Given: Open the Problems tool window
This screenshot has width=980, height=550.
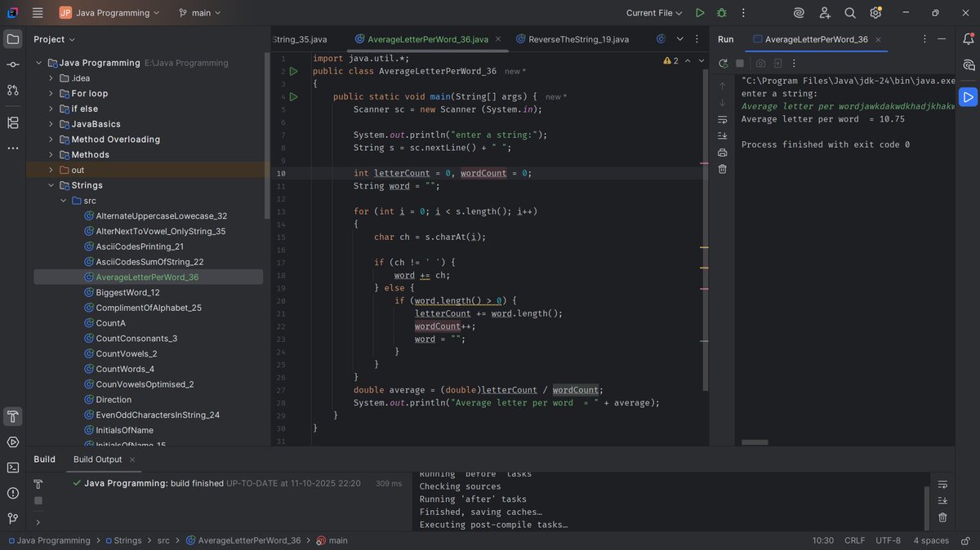Looking at the screenshot, I should pos(13,493).
